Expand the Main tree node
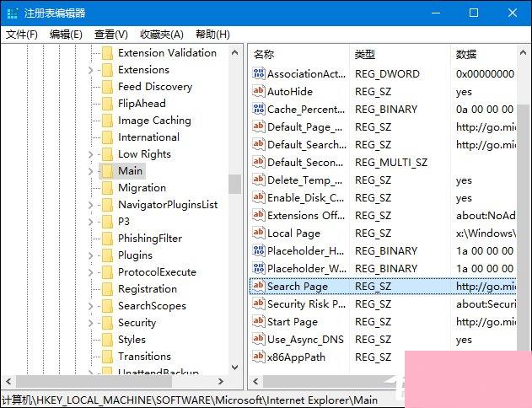Image resolution: width=532 pixels, height=408 pixels. (90, 171)
